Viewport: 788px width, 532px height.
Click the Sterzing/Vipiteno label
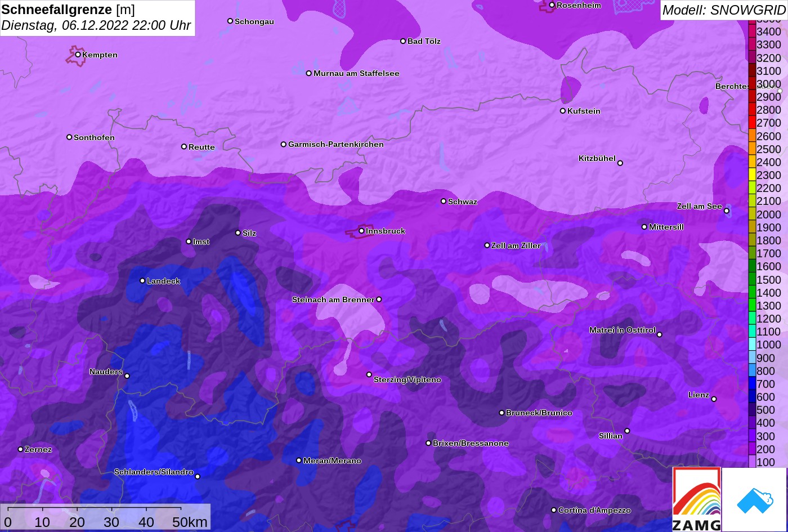[408, 380]
